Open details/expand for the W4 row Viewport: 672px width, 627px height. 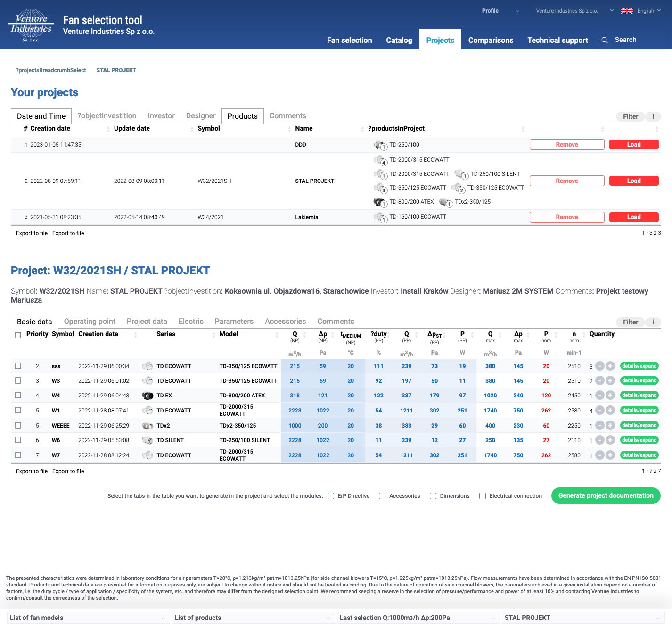pyautogui.click(x=639, y=396)
